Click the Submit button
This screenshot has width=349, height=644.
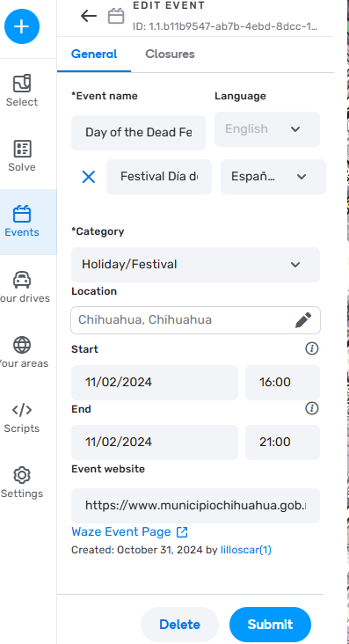coord(270,625)
